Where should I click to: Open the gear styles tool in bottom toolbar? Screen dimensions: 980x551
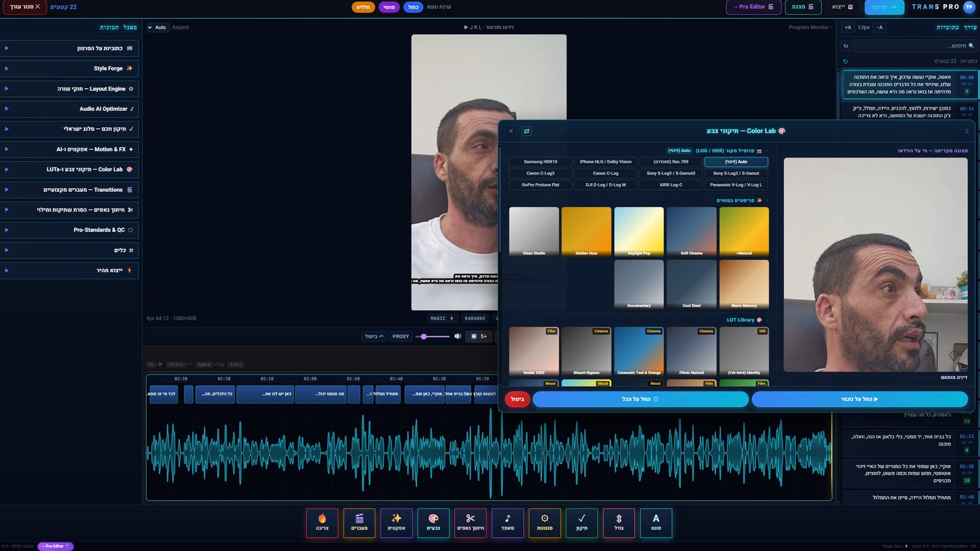pos(545,523)
